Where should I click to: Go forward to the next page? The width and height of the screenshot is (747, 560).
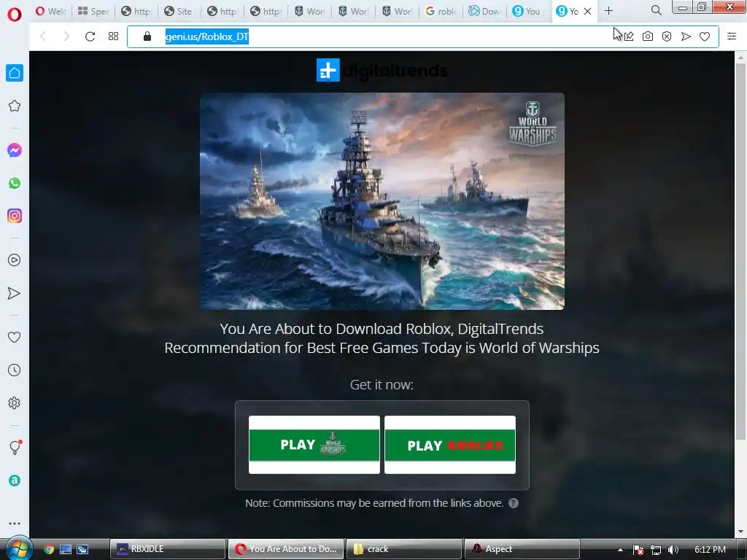tap(66, 36)
